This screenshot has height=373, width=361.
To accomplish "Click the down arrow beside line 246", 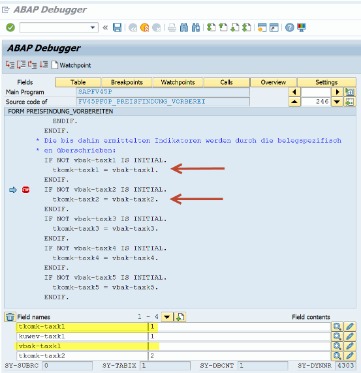I will click(337, 102).
